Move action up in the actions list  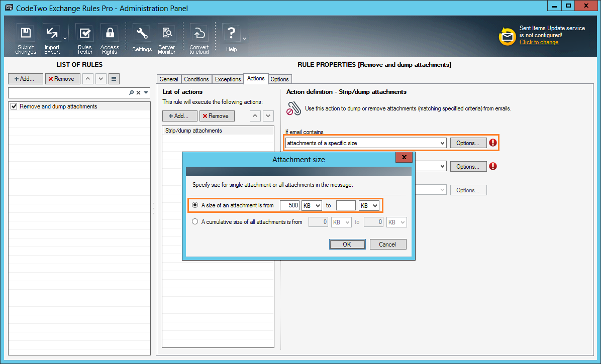pos(255,116)
